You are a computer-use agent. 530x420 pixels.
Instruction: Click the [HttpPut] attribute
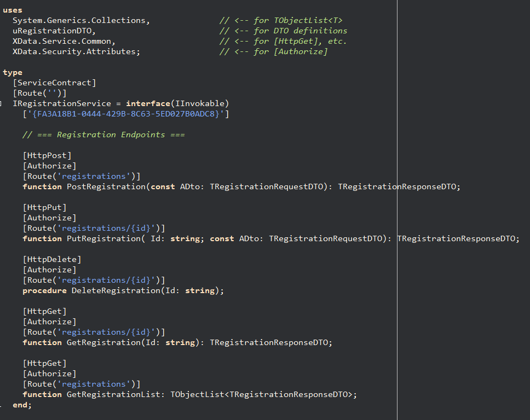(44, 208)
